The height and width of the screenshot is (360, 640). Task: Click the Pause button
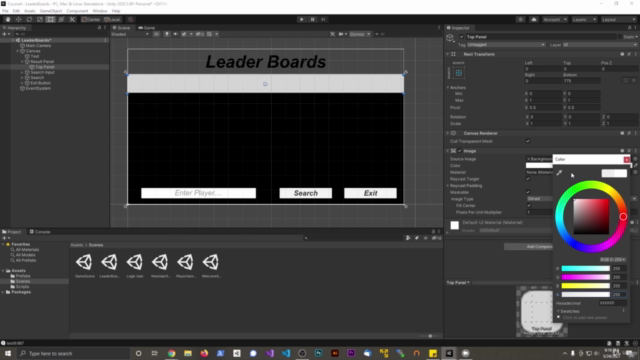pyautogui.click(x=313, y=19)
